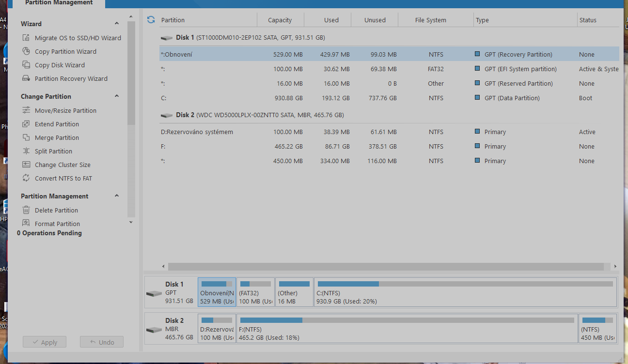Click the Move/Resize Partition icon
The image size is (628, 364).
tap(26, 110)
